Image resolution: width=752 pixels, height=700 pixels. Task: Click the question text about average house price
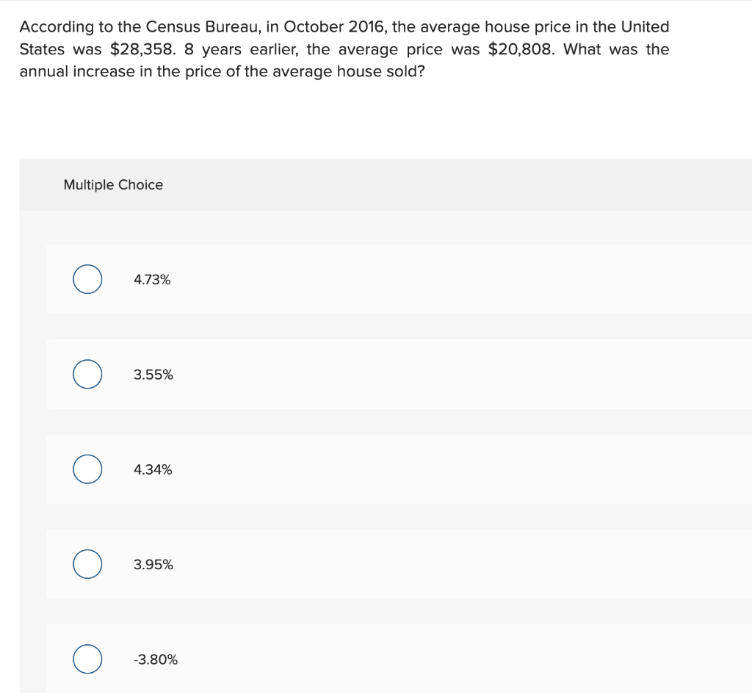coord(344,48)
